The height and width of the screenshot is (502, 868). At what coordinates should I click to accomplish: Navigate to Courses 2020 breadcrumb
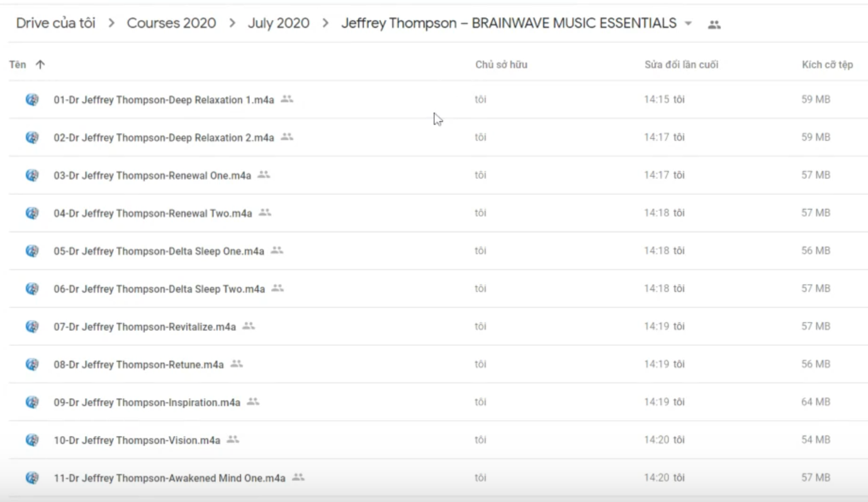coord(171,24)
